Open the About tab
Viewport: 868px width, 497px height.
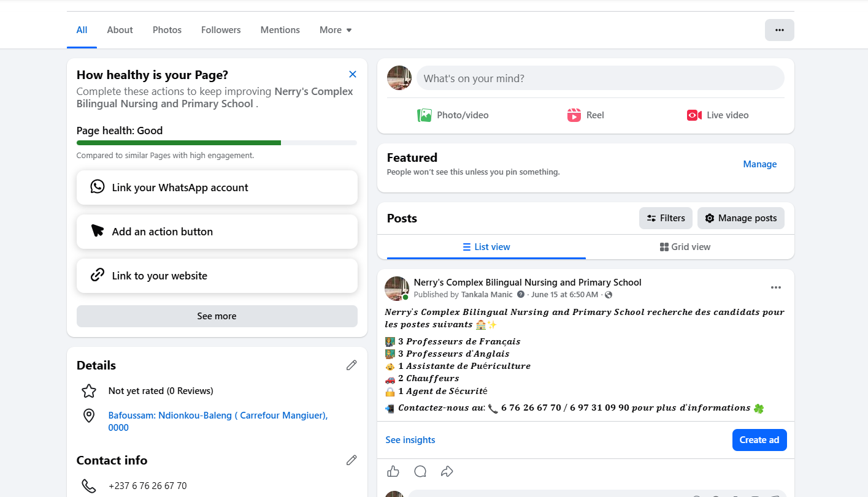120,30
